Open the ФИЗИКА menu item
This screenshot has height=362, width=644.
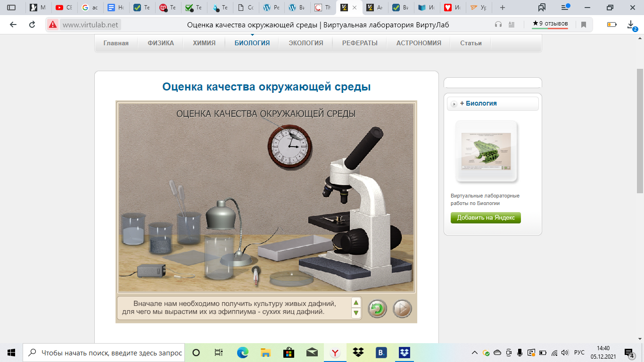(161, 43)
